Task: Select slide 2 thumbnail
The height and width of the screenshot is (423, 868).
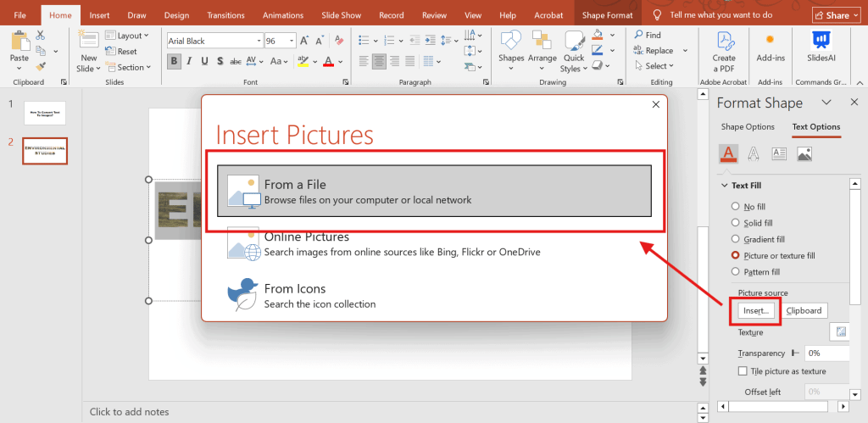Action: tap(45, 151)
